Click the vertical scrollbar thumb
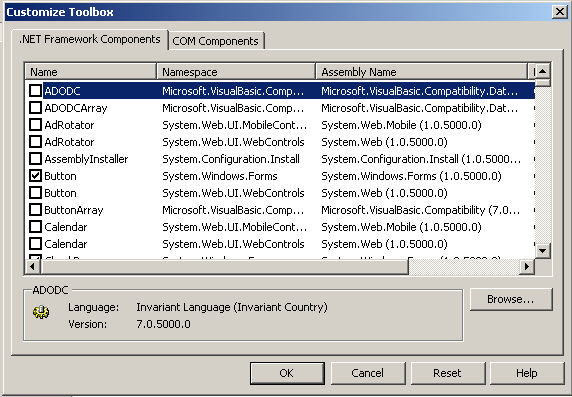This screenshot has height=397, width=572. [x=542, y=82]
